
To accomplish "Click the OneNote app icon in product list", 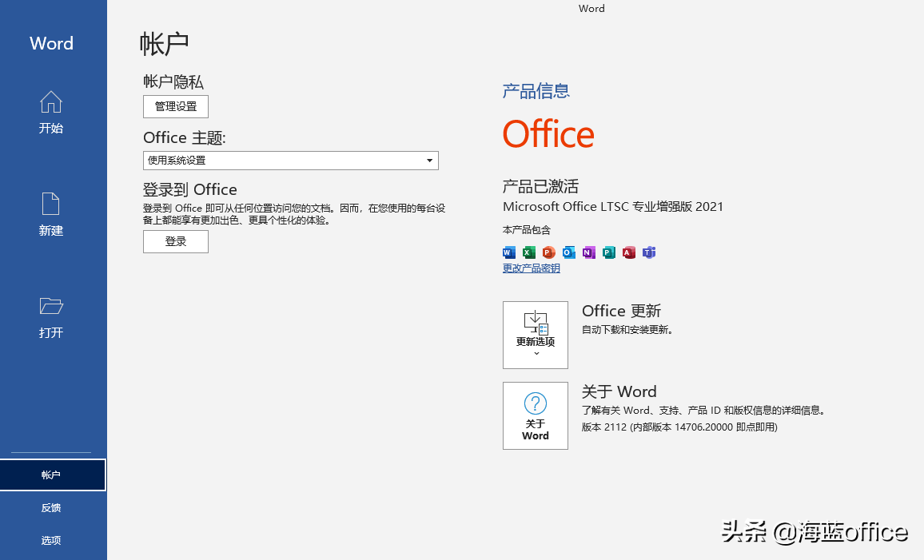I will coord(589,252).
